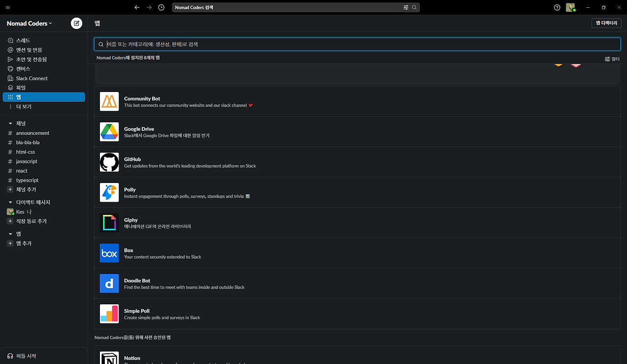Viewport: 627px width, 364px height.
Task: Open the Doodle Bot app icon
Action: 109,283
